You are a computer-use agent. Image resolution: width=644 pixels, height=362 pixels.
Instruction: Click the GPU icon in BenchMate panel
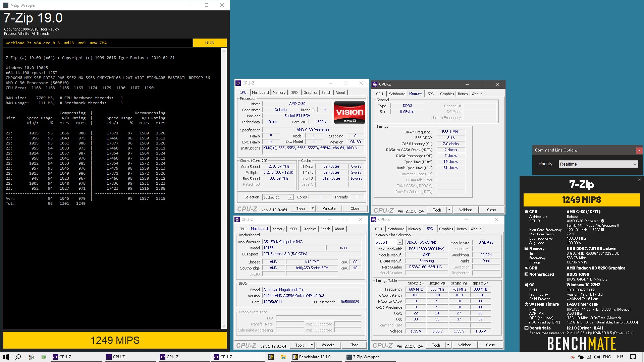click(526, 268)
